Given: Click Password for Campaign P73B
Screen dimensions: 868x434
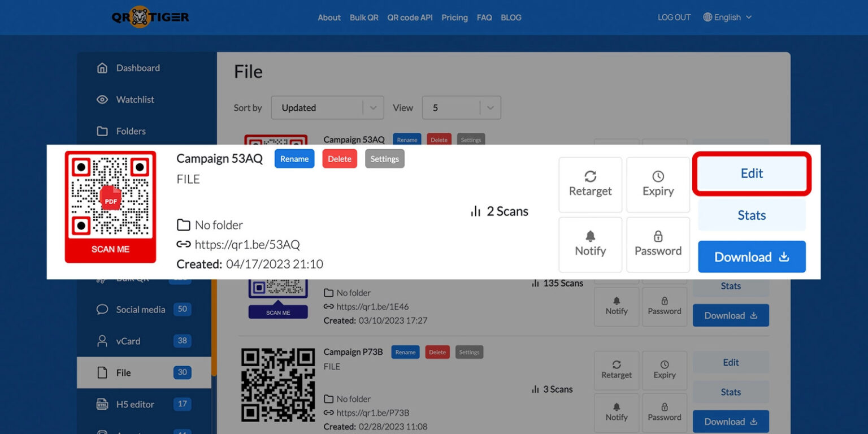Looking at the screenshot, I should [665, 413].
